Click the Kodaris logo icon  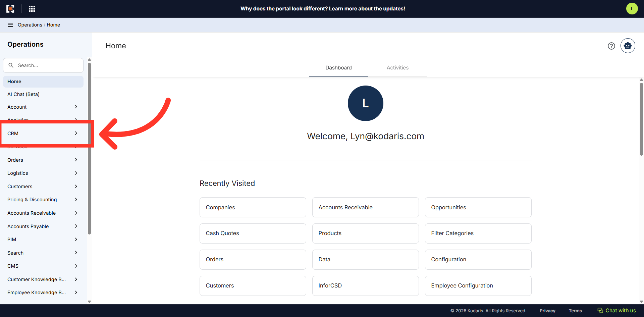pyautogui.click(x=10, y=9)
